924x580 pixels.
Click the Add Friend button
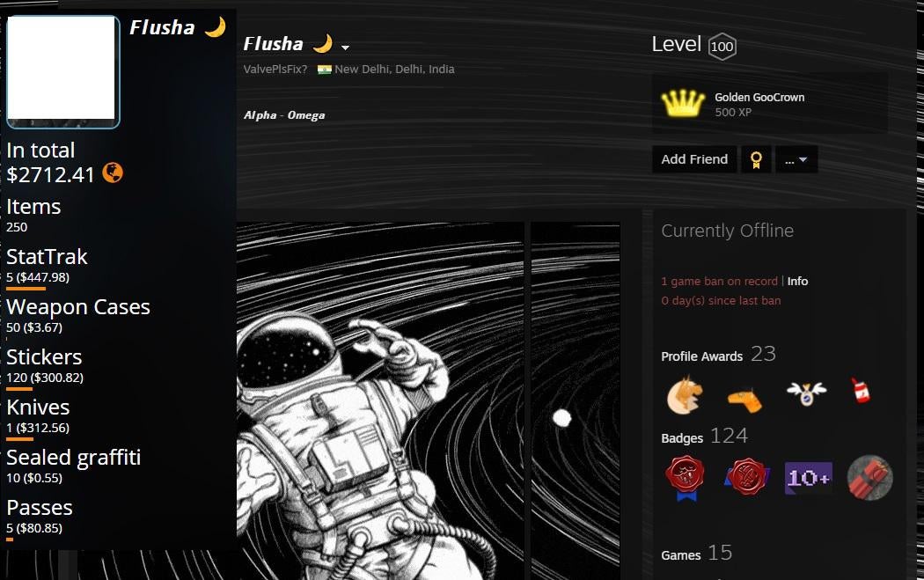coord(694,159)
